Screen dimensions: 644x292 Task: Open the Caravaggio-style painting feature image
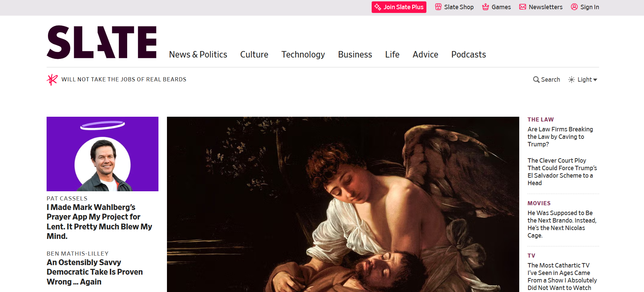(x=343, y=204)
